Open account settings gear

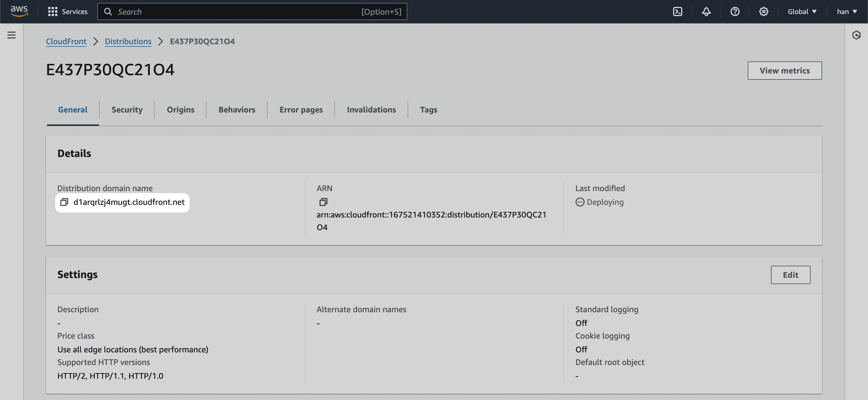pos(764,11)
